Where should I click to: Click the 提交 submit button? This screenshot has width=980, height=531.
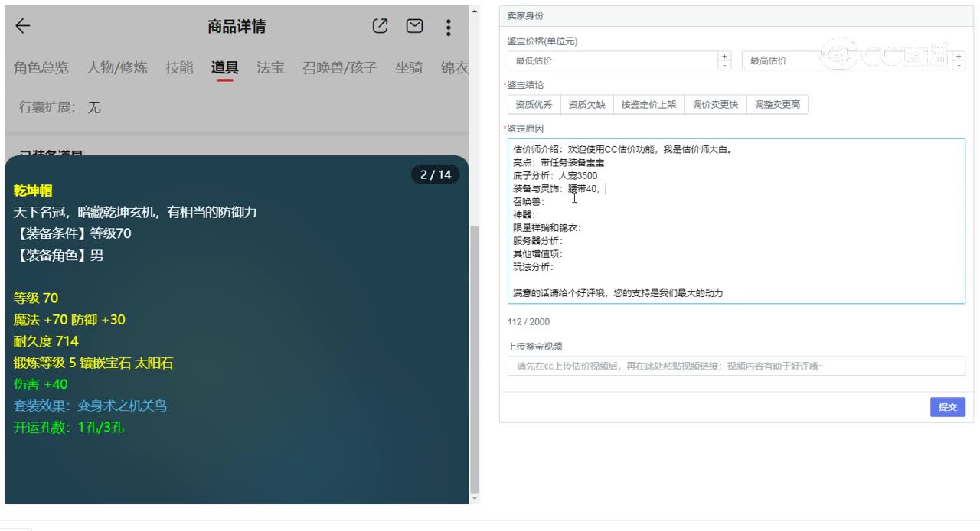pos(947,407)
